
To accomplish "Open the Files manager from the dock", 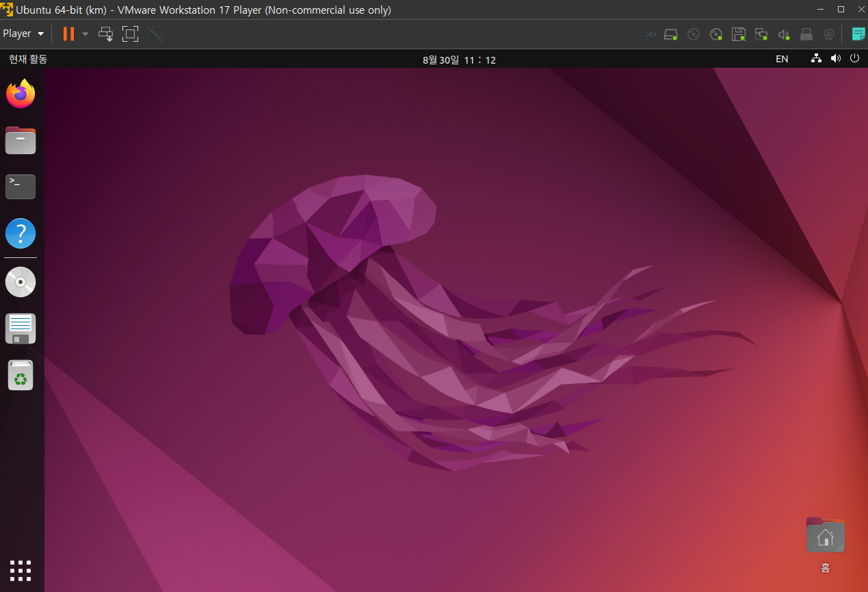I will tap(21, 140).
